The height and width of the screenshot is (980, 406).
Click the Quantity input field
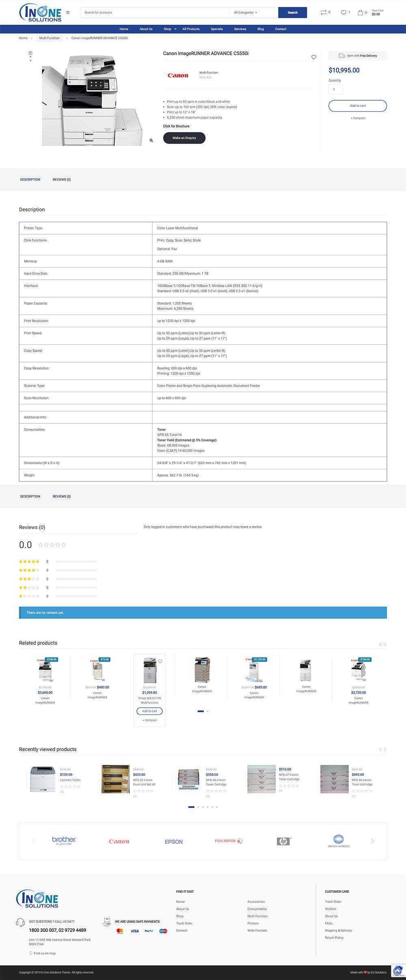tap(336, 89)
